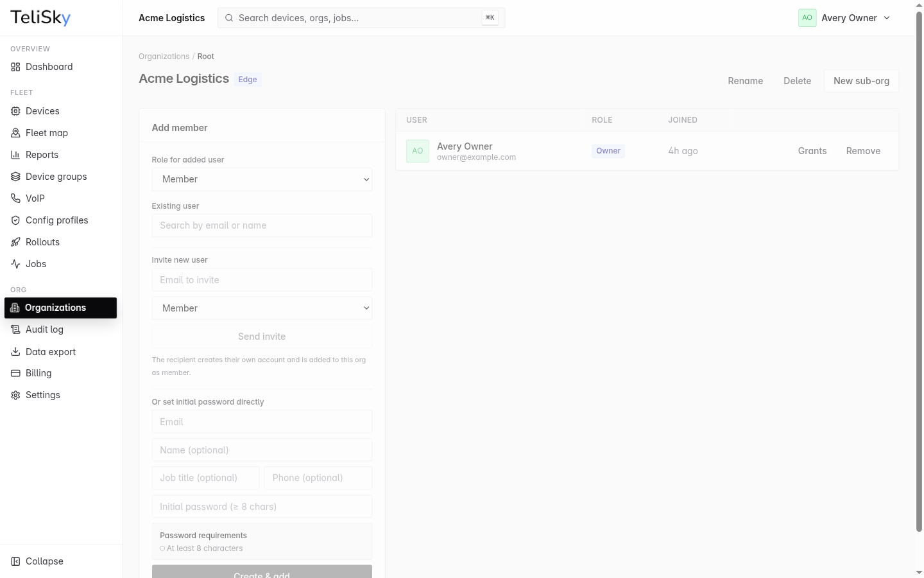Focus the Search by email or name field

coord(262,225)
